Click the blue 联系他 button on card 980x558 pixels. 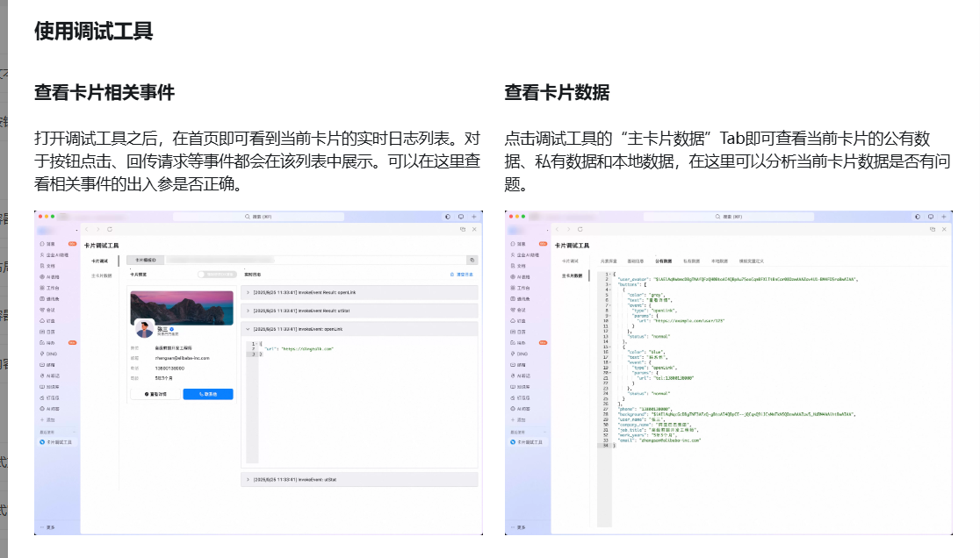coord(208,394)
